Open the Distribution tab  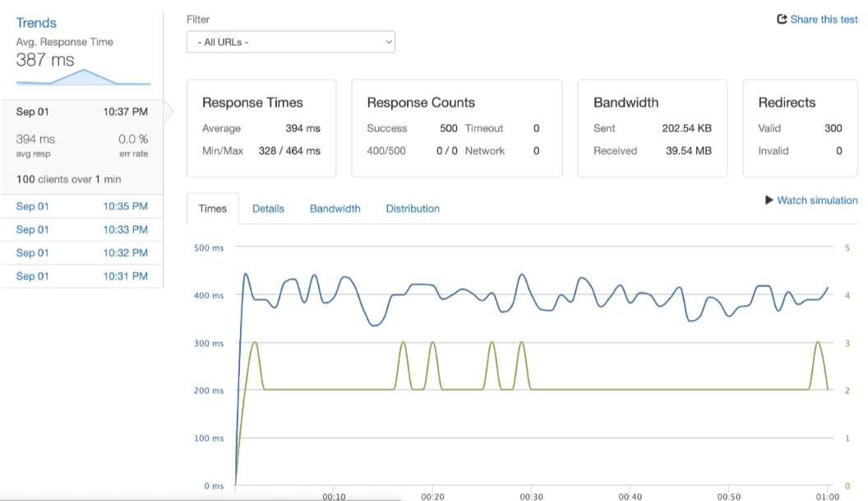tap(413, 209)
